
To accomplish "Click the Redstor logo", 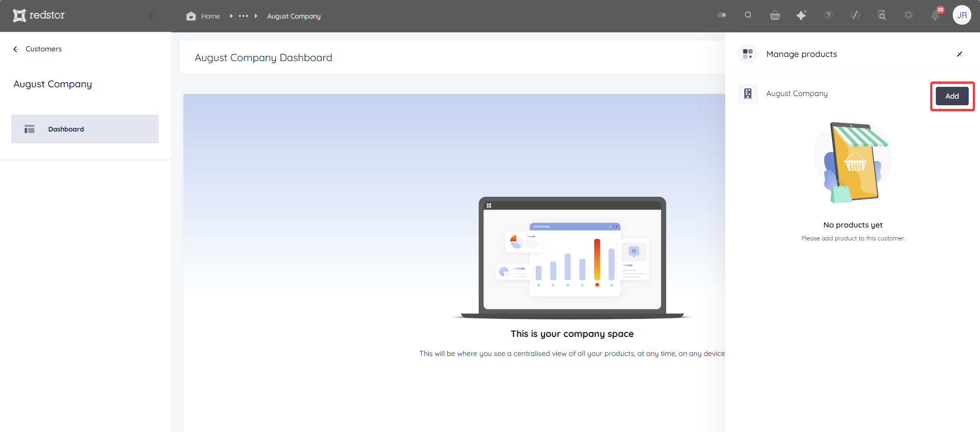I will tap(39, 15).
